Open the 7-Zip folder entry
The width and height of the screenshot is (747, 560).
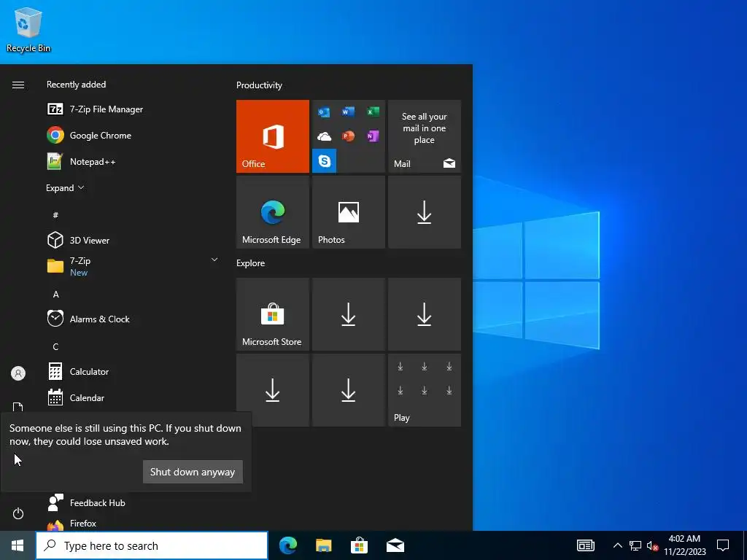133,266
